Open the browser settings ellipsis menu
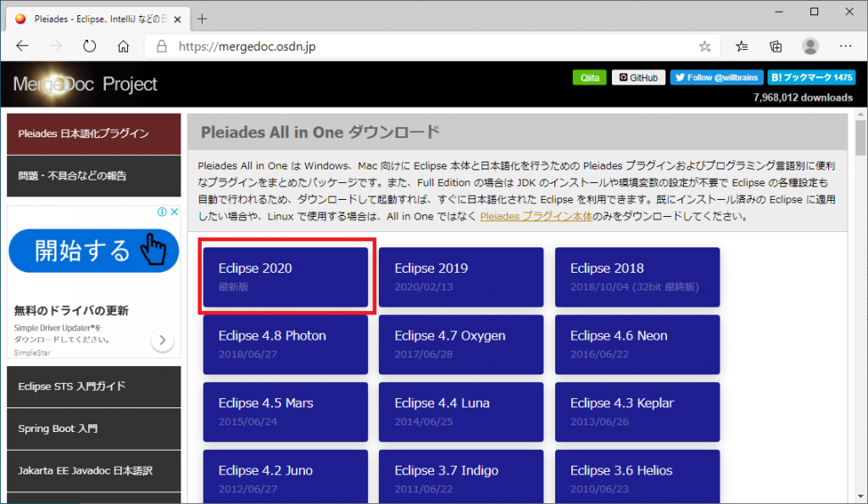This screenshot has height=504, width=868. [x=845, y=46]
